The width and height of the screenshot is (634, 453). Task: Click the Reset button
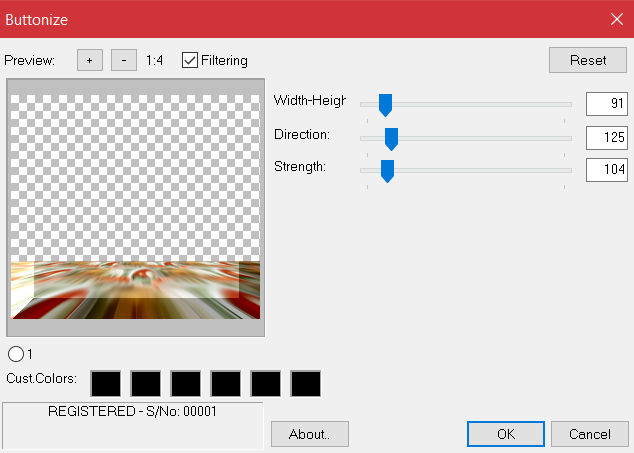coord(588,60)
